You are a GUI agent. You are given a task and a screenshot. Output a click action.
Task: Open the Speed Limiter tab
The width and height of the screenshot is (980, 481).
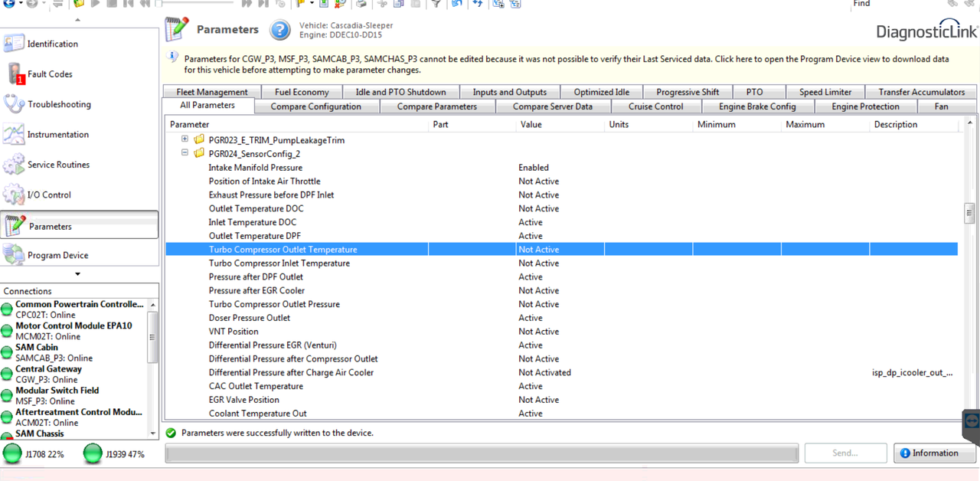(x=825, y=92)
